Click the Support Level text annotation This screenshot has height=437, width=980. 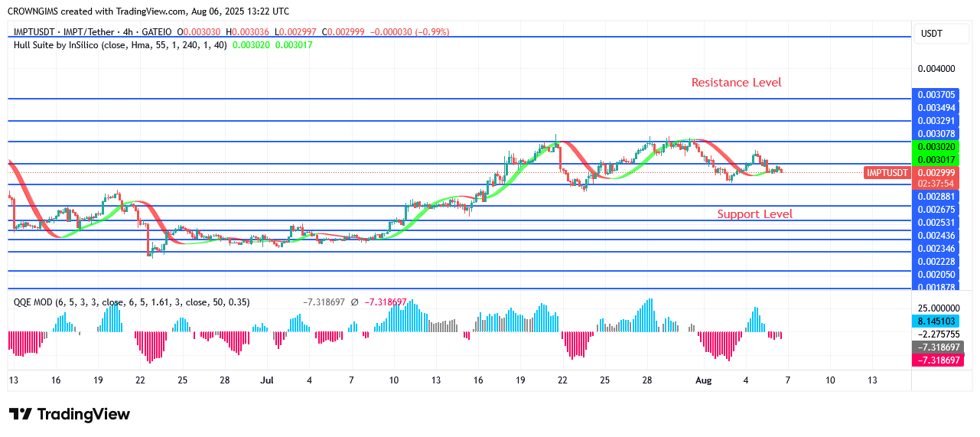[755, 214]
